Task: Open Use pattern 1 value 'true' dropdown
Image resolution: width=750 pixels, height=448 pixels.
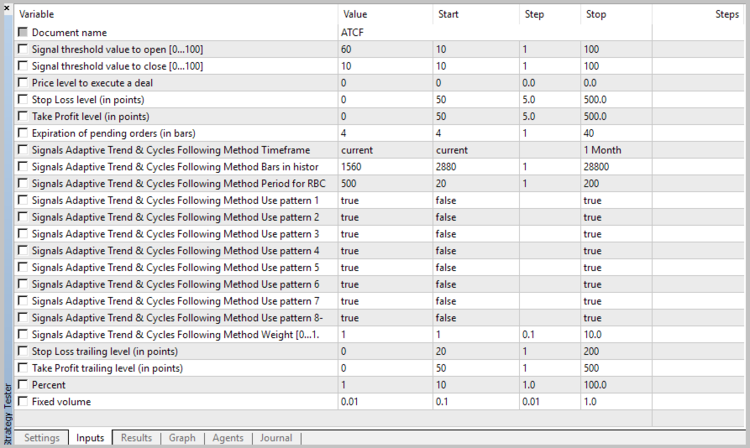Action: (386, 200)
